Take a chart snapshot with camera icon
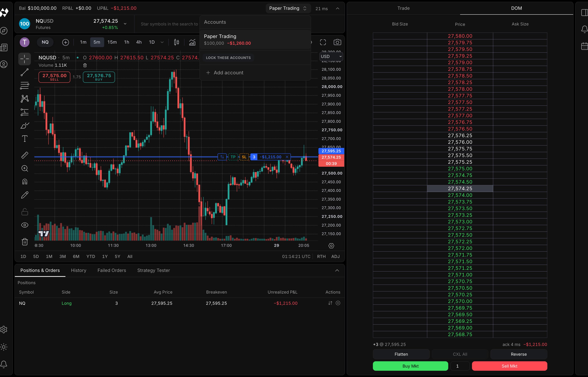The height and width of the screenshot is (377, 588). tap(337, 42)
